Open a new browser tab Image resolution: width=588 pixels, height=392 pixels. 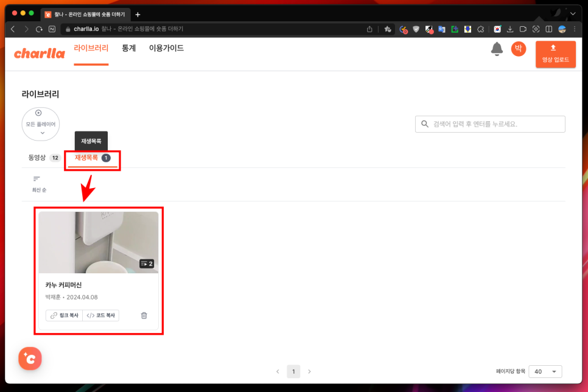(138, 15)
